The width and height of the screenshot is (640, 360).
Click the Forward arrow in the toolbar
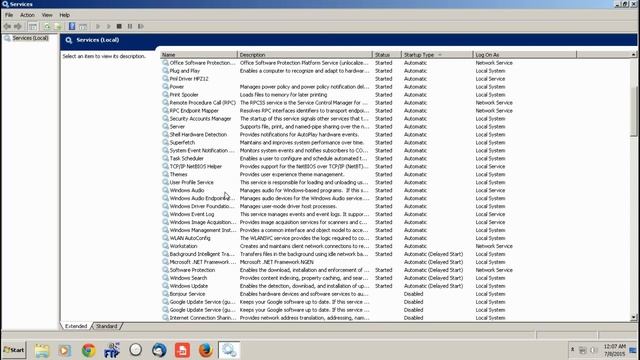[x=18, y=27]
